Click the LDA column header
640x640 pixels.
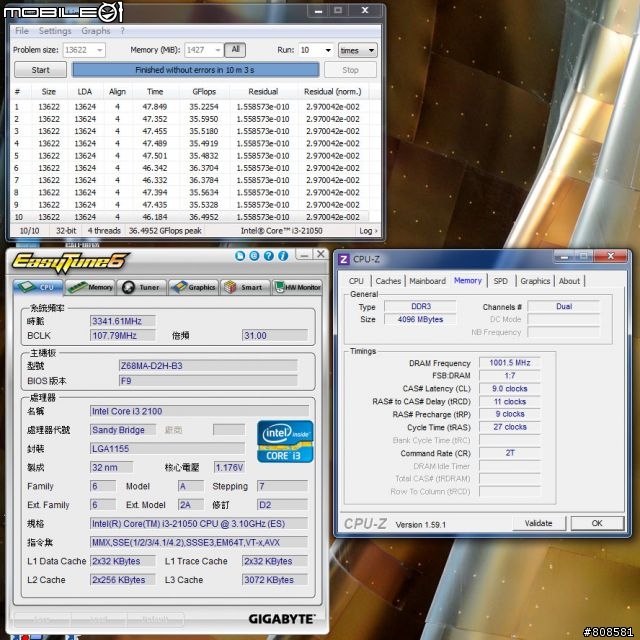click(85, 91)
